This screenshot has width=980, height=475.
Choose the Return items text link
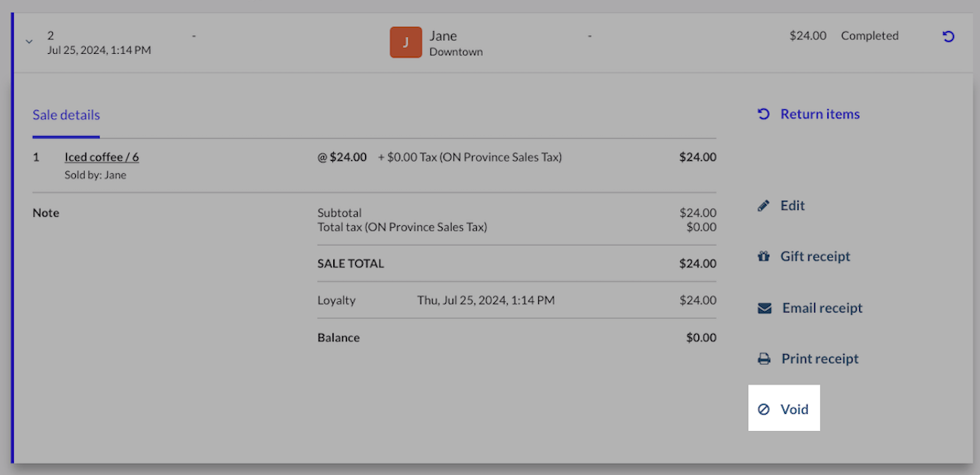[x=820, y=114]
